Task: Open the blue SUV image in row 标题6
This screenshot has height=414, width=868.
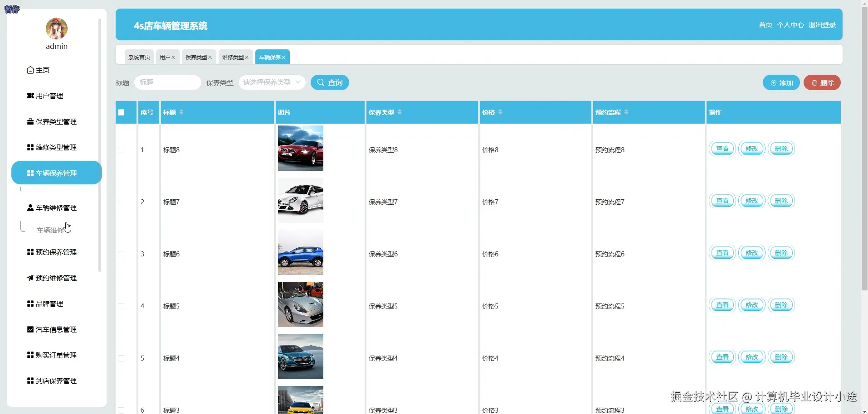Action: click(x=301, y=252)
